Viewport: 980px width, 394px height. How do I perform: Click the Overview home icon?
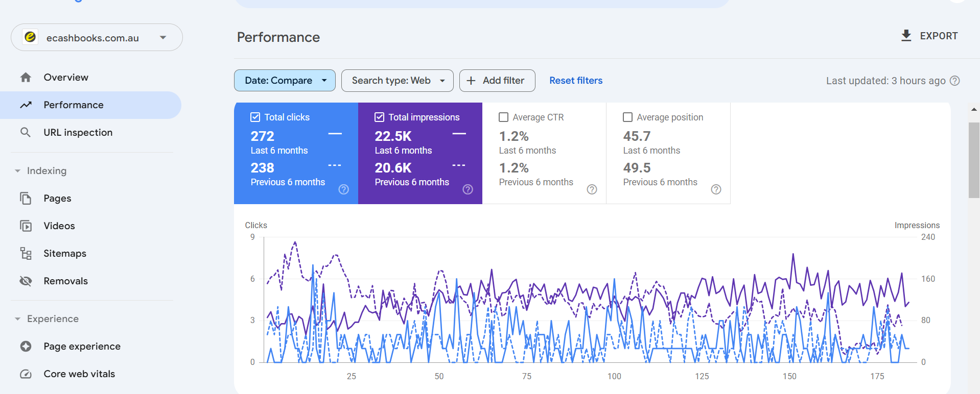pos(26,78)
